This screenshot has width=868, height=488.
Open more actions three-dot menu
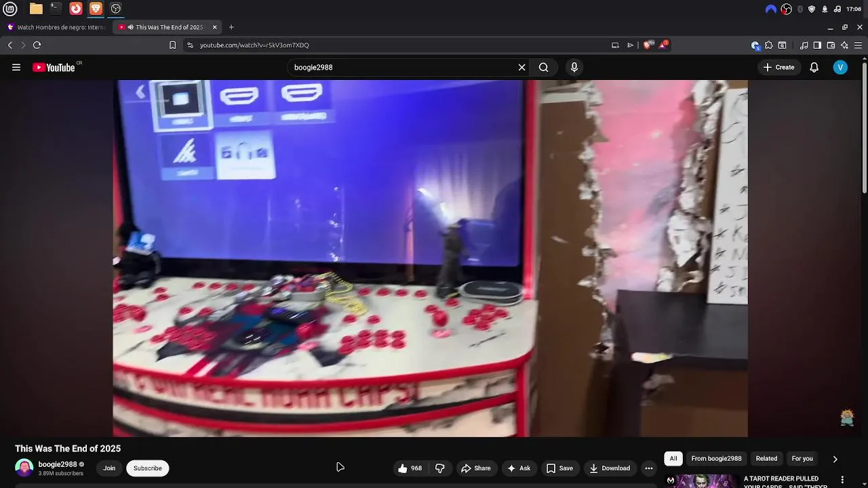point(649,468)
